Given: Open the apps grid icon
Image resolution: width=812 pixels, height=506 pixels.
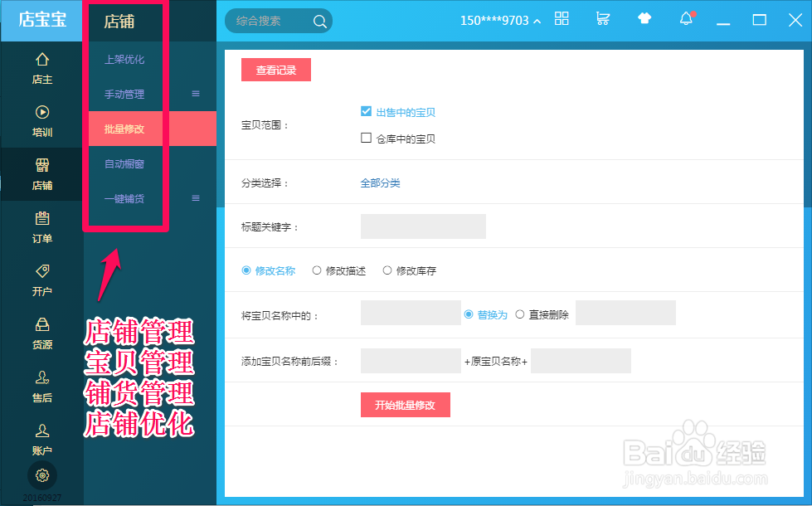Looking at the screenshot, I should point(562,18).
